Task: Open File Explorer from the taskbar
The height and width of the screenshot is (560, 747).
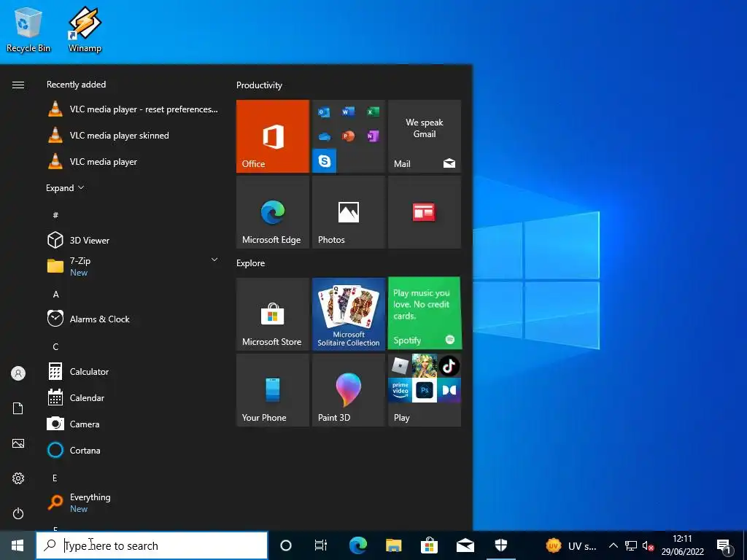Action: tap(393, 545)
